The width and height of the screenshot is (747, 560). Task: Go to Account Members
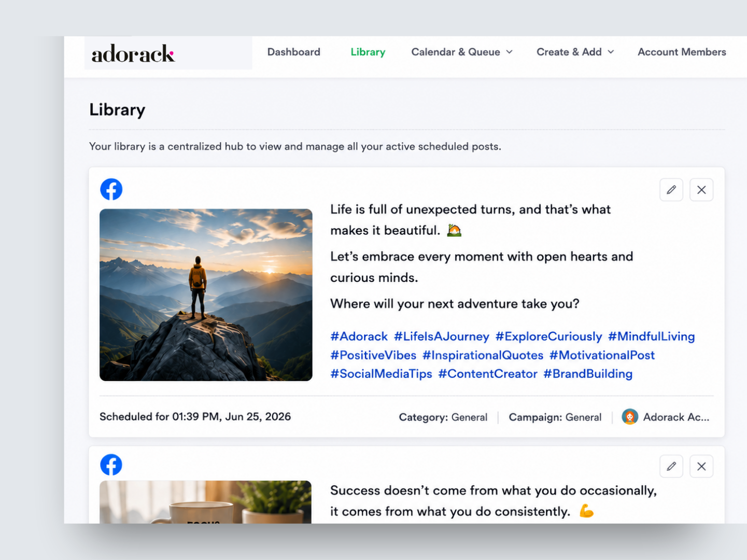point(682,52)
